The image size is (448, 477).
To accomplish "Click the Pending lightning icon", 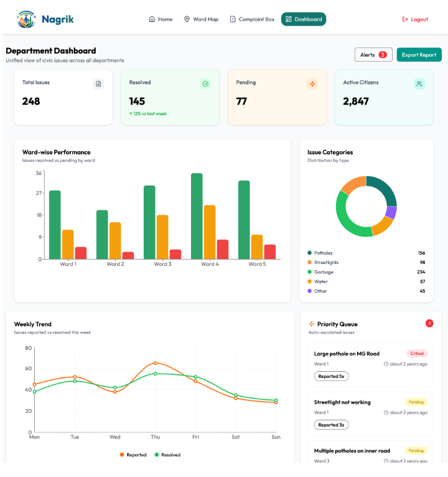I will pos(312,83).
